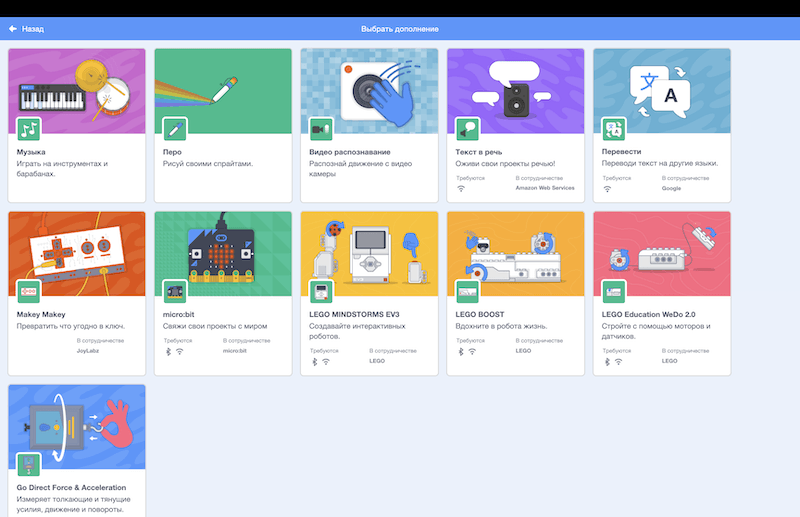Click the Видео распознавание camera icon
800x517 pixels.
point(321,130)
